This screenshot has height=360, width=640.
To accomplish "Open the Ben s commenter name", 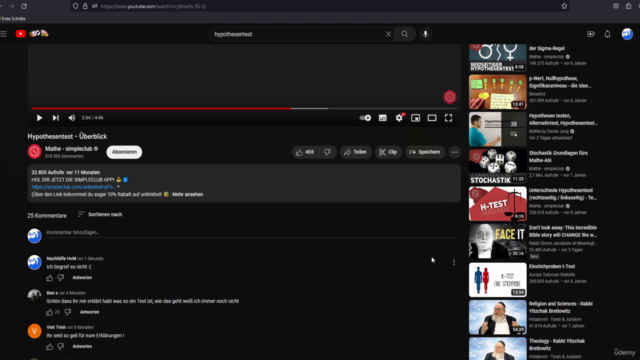I will [x=52, y=293].
